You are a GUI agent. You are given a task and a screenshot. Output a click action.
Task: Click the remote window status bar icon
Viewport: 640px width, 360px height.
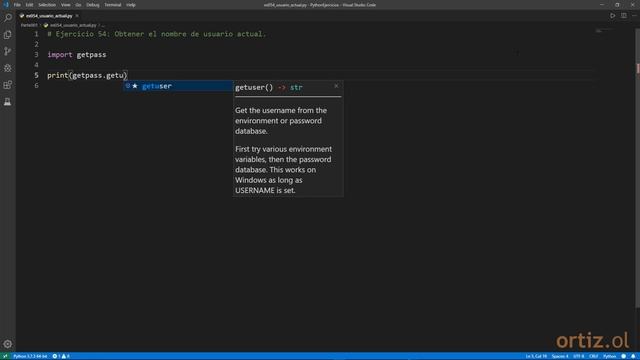pyautogui.click(x=5, y=356)
